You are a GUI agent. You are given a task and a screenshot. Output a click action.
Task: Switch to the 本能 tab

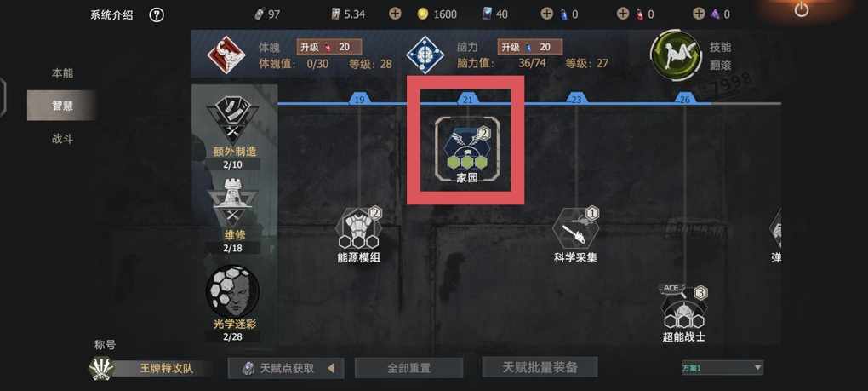click(x=62, y=73)
